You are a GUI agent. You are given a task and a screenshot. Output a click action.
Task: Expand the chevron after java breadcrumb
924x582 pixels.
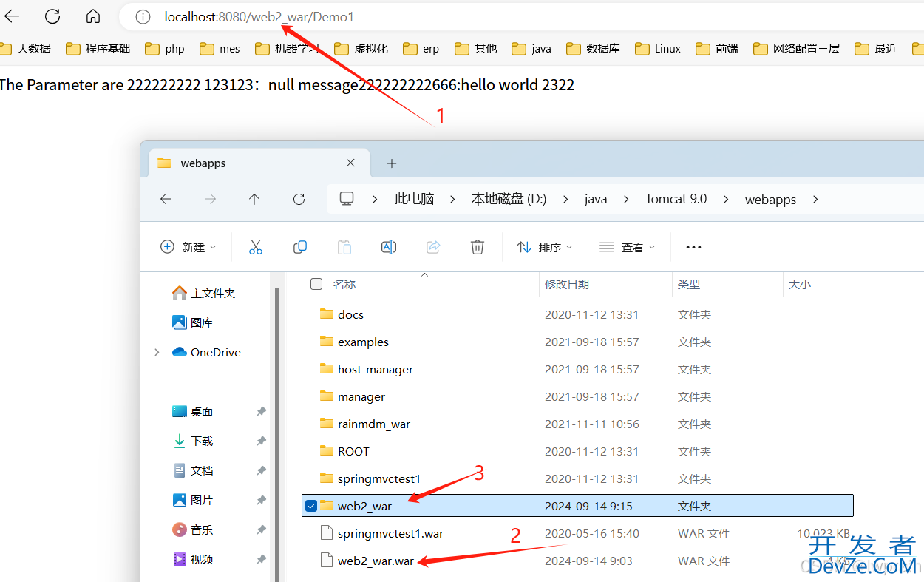click(626, 199)
